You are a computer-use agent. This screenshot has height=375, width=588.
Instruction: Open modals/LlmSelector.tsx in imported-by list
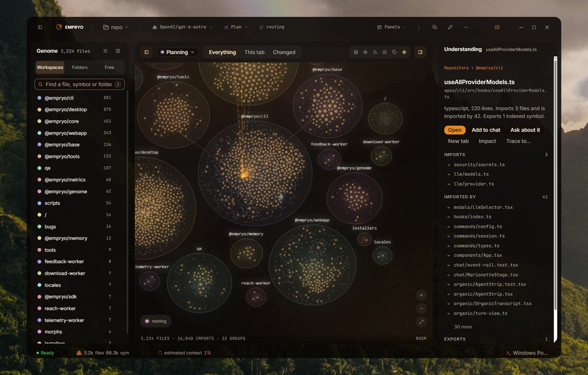(x=483, y=207)
